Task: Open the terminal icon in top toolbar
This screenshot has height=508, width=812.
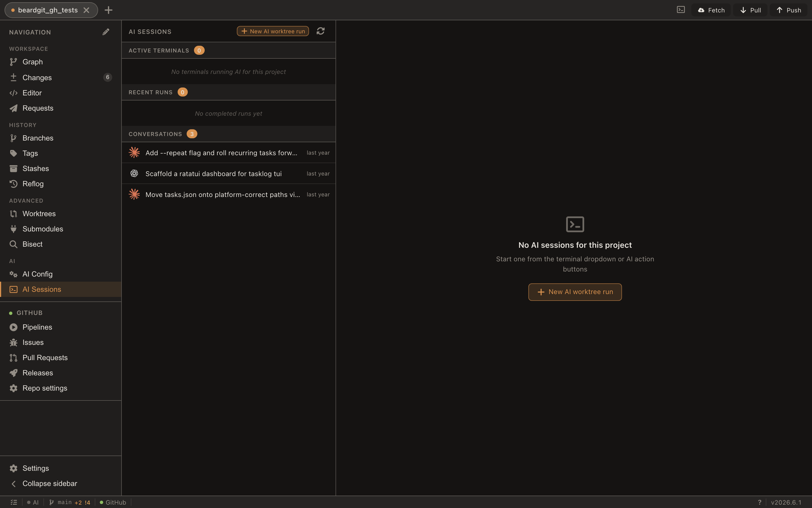Action: (680, 10)
